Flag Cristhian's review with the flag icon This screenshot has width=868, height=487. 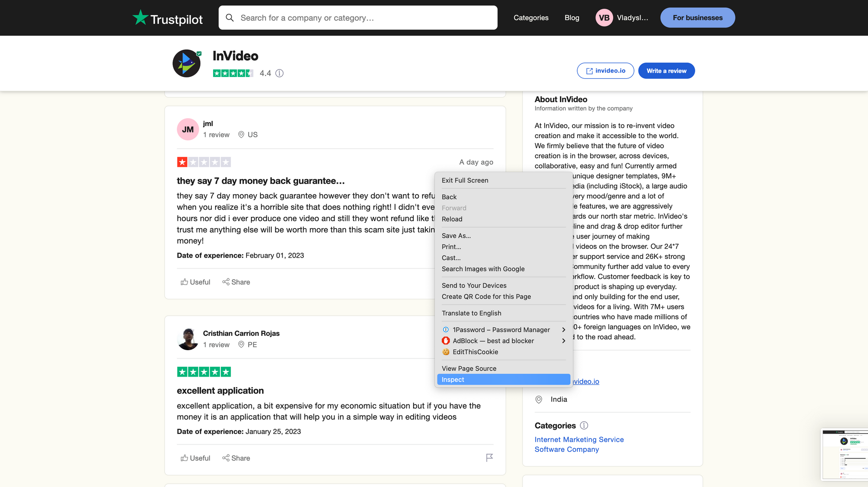[x=490, y=457]
